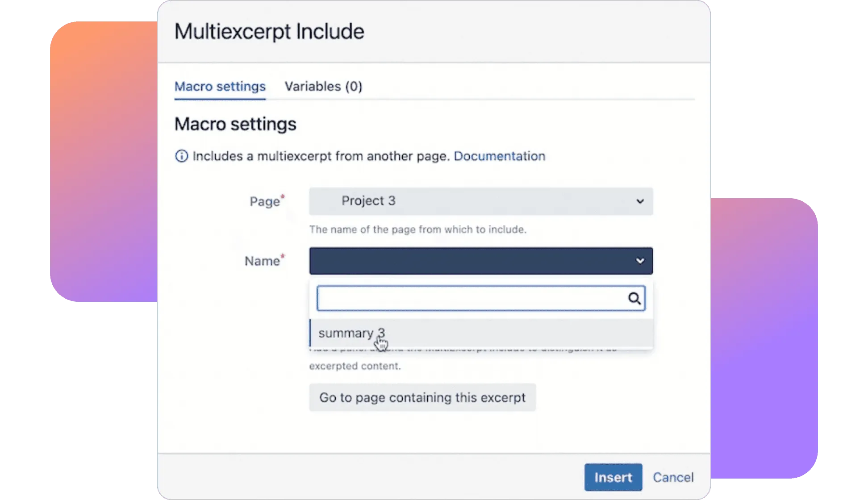868x500 pixels.
Task: Click the Macro settings section heading
Action: 235,124
